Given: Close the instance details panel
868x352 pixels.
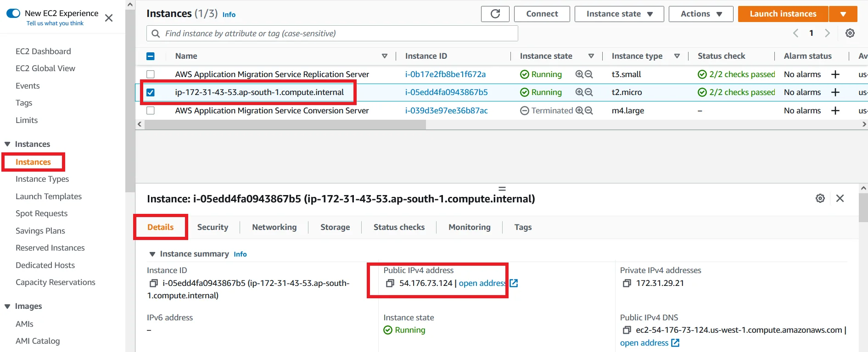Looking at the screenshot, I should coord(840,198).
